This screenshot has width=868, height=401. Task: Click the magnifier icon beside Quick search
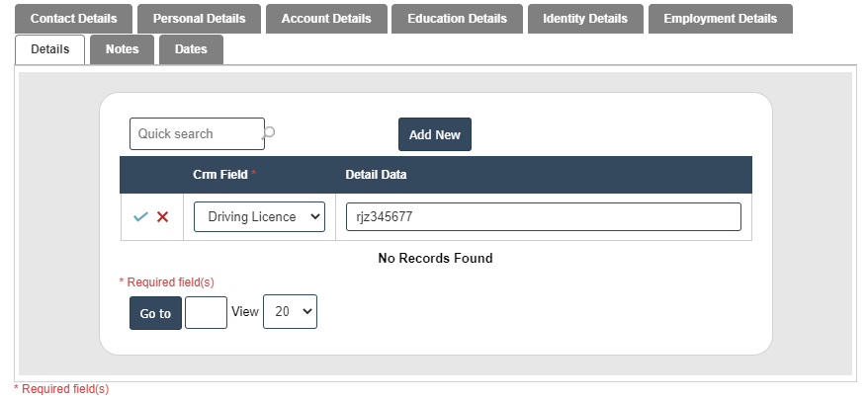point(269,132)
